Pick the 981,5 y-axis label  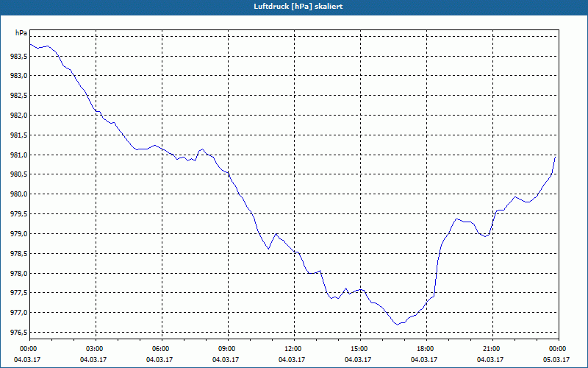click(x=19, y=135)
